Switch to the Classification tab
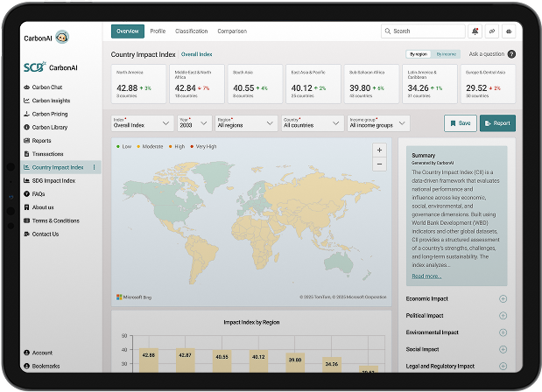The height and width of the screenshot is (392, 542). click(191, 31)
